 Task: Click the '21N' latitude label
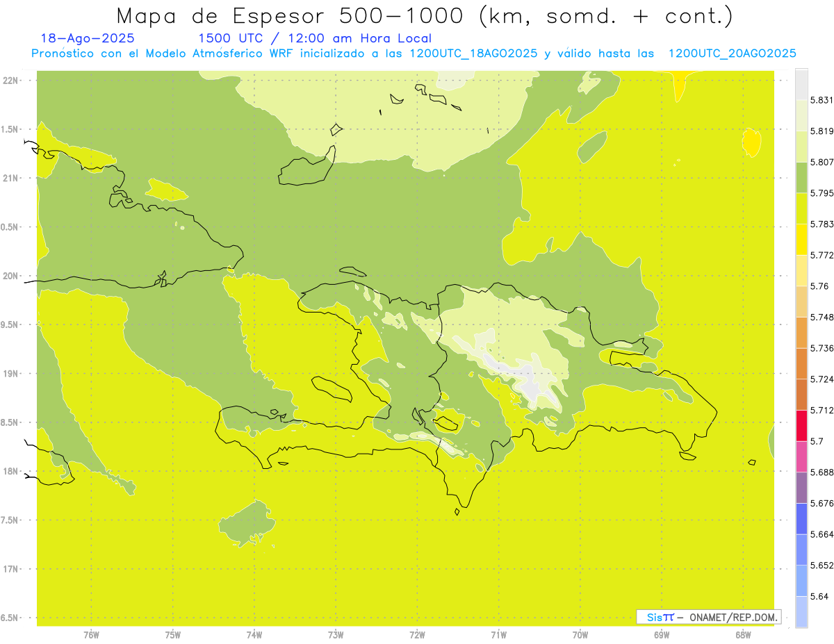click(x=10, y=179)
